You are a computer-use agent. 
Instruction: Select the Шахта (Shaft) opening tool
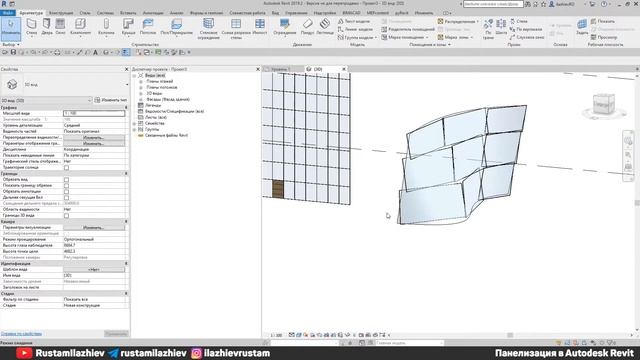(501, 27)
